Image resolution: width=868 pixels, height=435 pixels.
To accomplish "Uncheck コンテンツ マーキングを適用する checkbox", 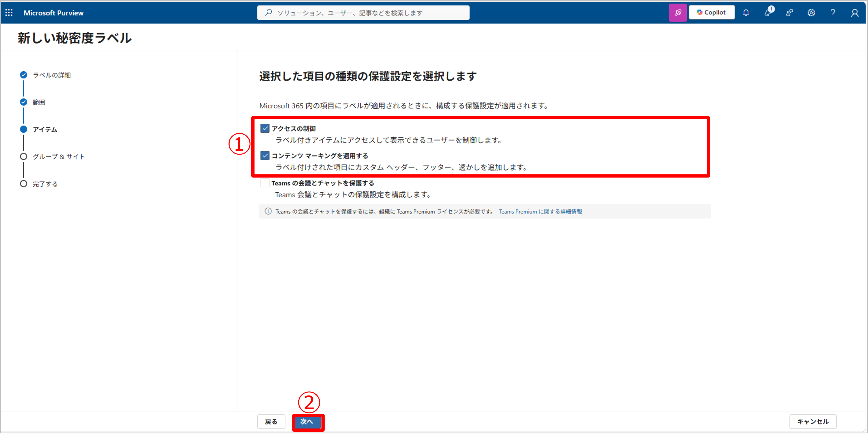I will click(265, 156).
